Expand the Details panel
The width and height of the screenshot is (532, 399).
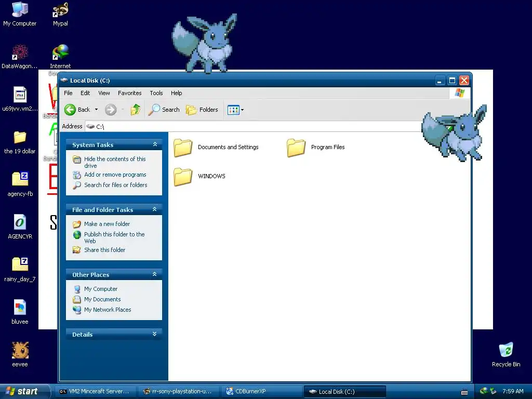[x=155, y=334]
